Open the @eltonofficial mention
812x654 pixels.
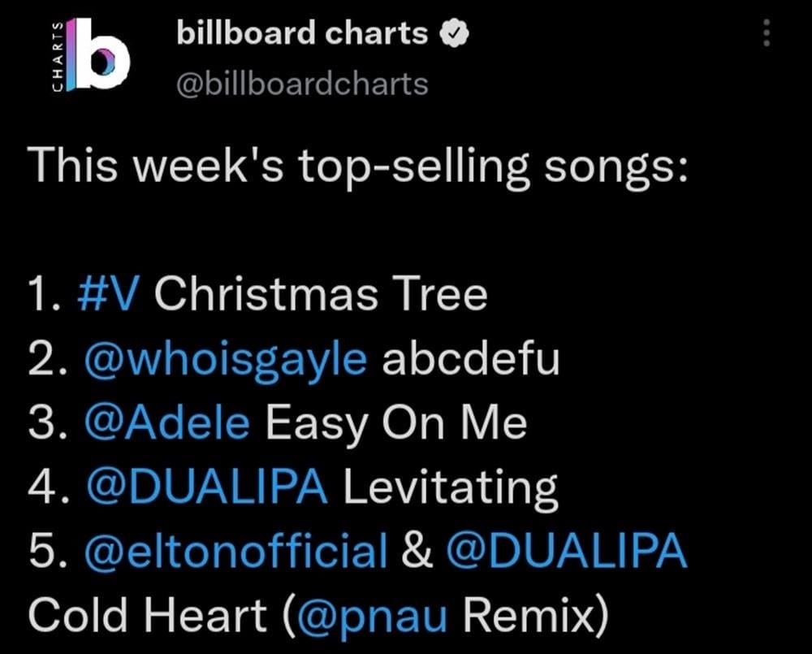(x=235, y=553)
